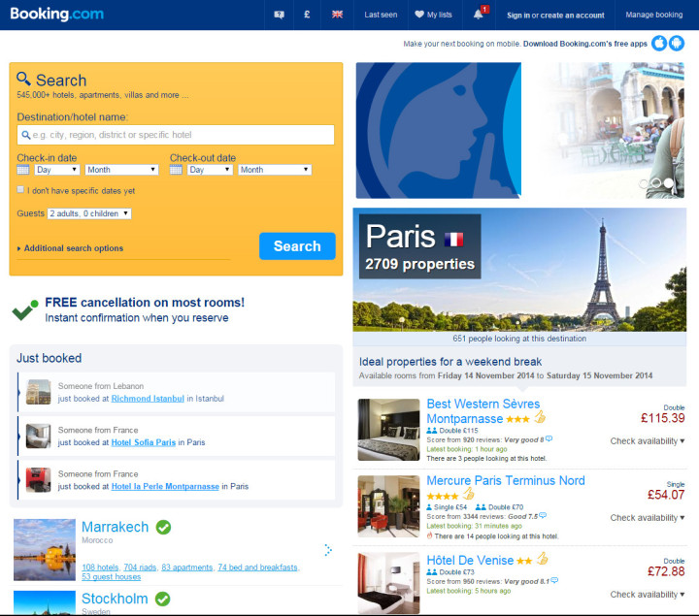The height and width of the screenshot is (616, 699).
Task: Click the thumbs-up icon next to Mercure Paris Terminus Nord
Action: click(x=468, y=494)
